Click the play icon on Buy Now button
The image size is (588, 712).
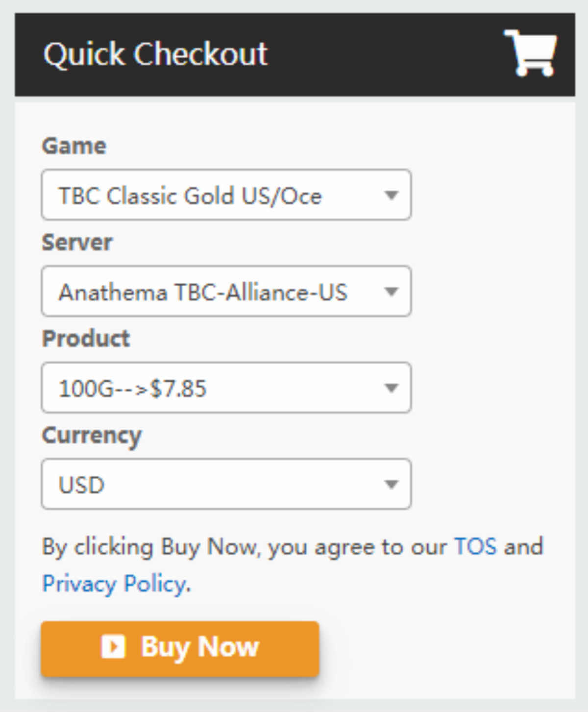[x=114, y=646]
